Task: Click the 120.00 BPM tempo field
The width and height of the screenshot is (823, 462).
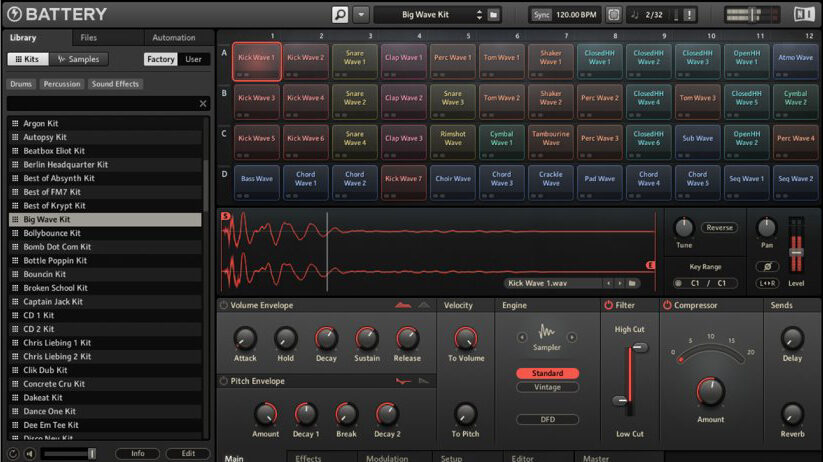Action: [576, 15]
